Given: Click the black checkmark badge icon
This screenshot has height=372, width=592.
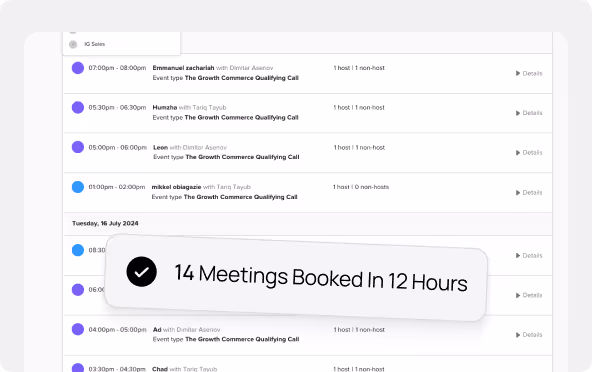Looking at the screenshot, I should (142, 272).
